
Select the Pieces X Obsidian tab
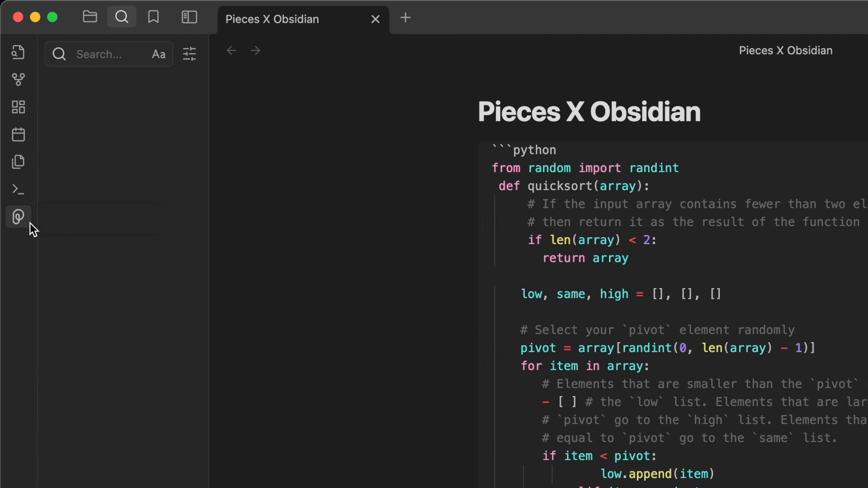272,19
